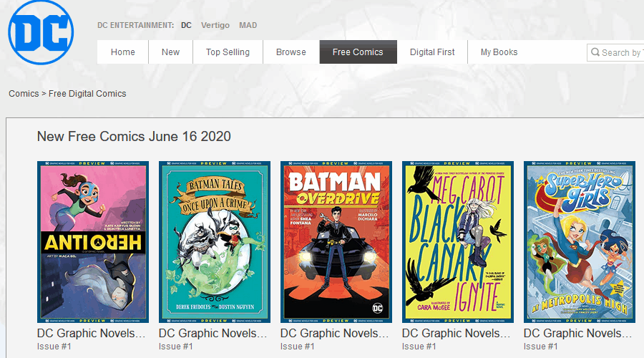
Task: Click New Free Comics June 16 2020 heading
Action: click(134, 137)
